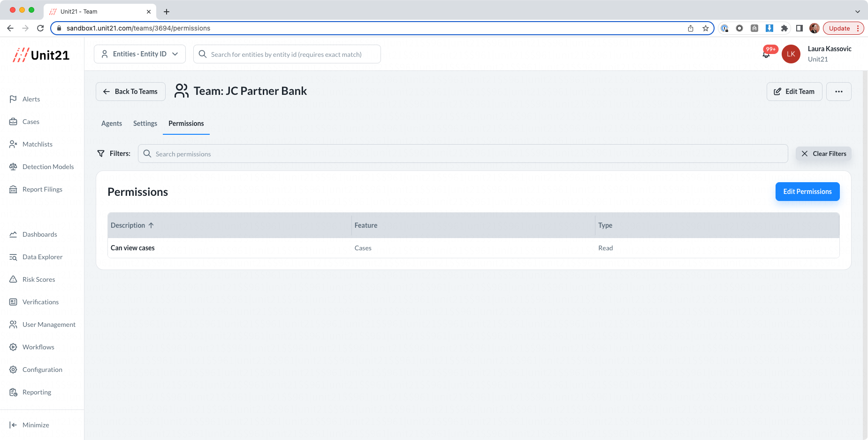Open Entities - Entity ID dropdown
This screenshot has width=868, height=440.
pyautogui.click(x=140, y=54)
